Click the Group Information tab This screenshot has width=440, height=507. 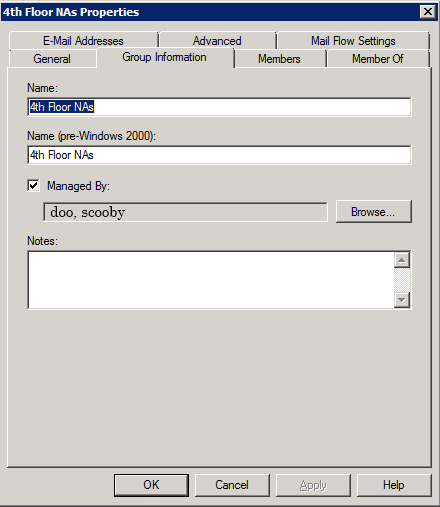coord(165,57)
